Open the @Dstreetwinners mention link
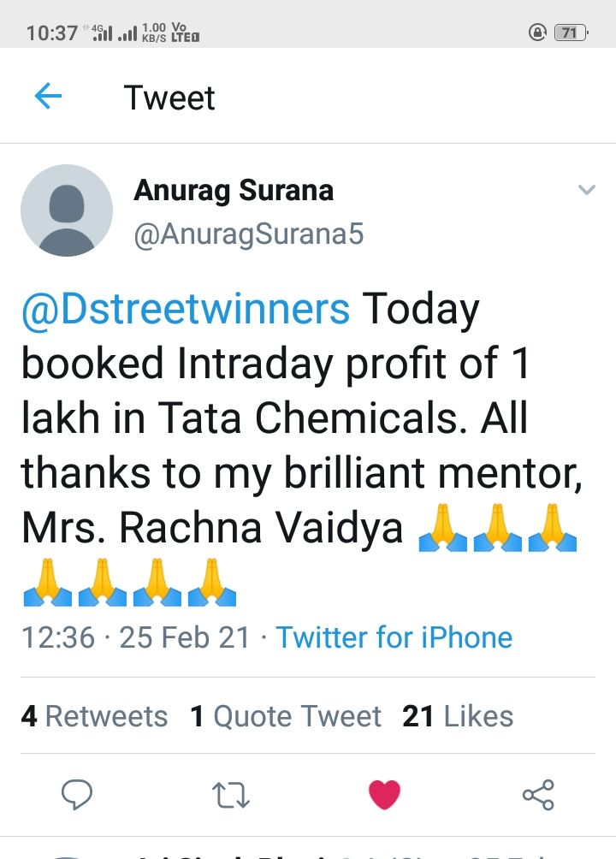 [186, 309]
